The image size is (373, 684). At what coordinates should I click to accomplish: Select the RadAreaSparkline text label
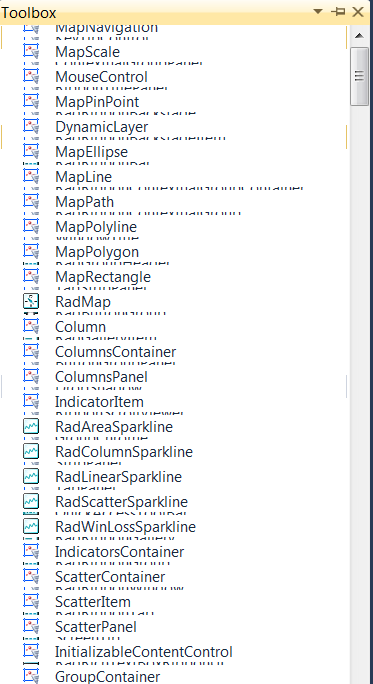point(114,427)
